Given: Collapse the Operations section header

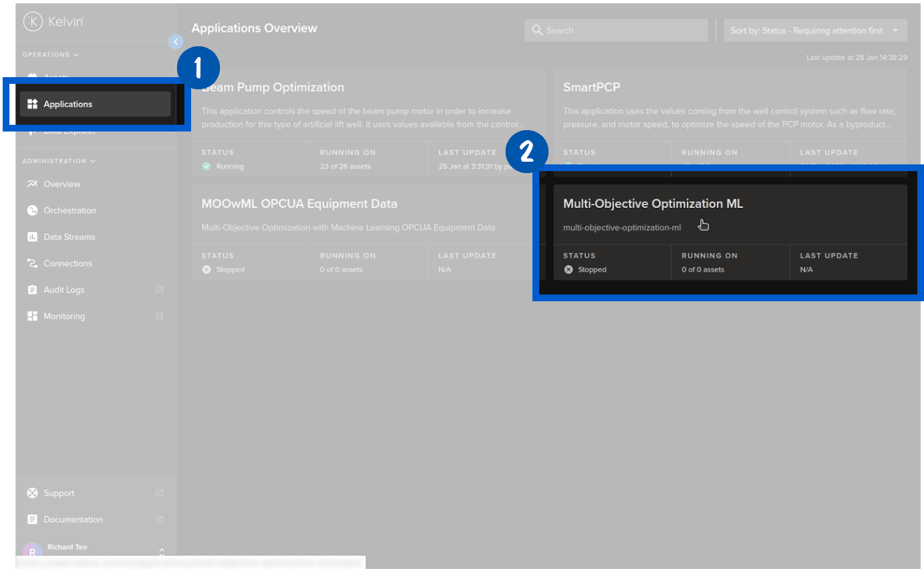Looking at the screenshot, I should coord(50,54).
